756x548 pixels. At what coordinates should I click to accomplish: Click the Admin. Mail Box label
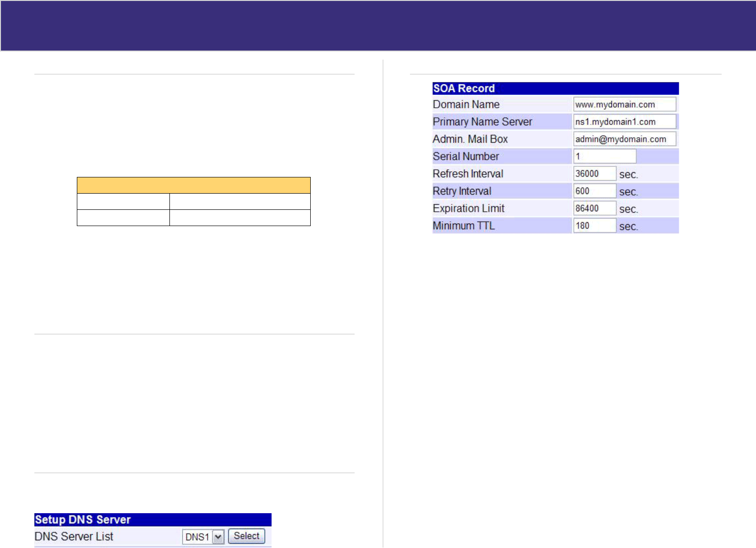(470, 139)
